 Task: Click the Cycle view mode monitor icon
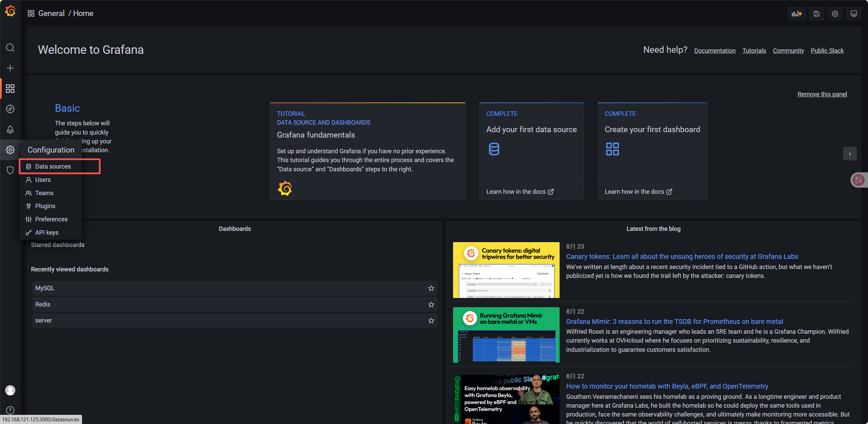[x=854, y=14]
